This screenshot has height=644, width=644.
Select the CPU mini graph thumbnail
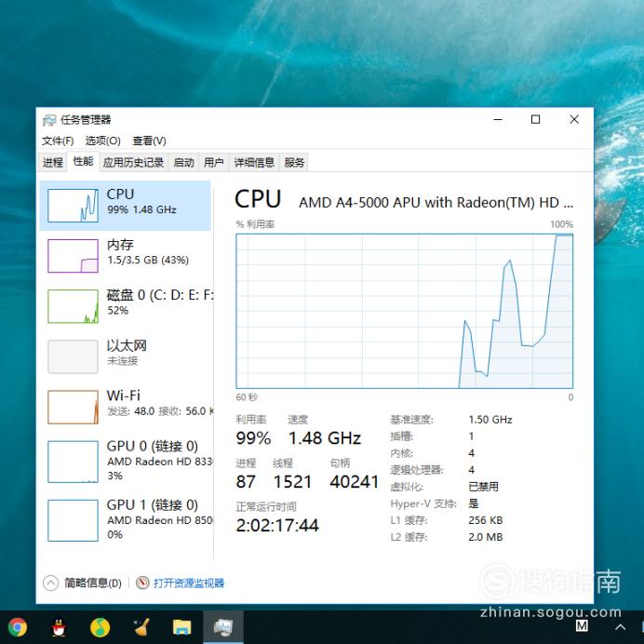coord(74,206)
